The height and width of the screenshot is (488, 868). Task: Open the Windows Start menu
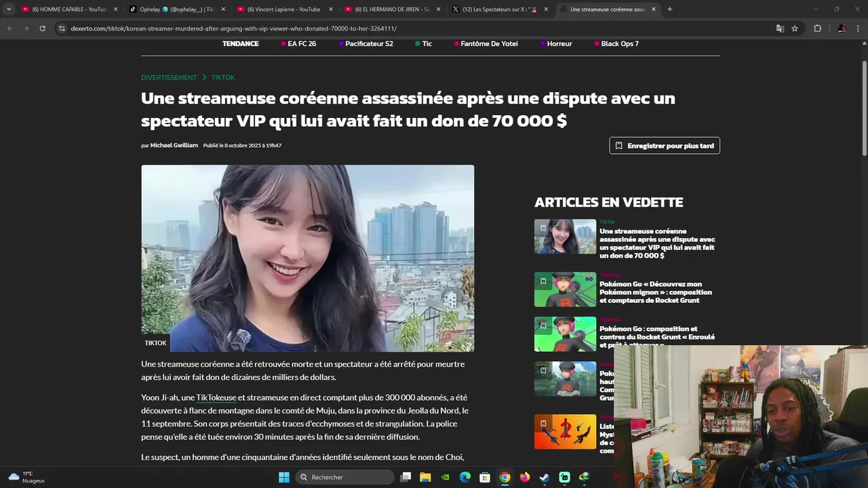[x=284, y=477]
